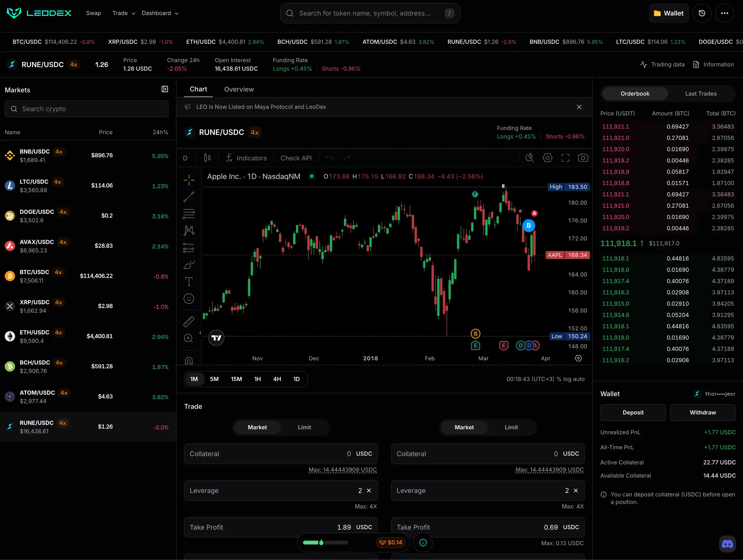Open the Discord chat icon
The width and height of the screenshot is (743, 560).
(727, 544)
